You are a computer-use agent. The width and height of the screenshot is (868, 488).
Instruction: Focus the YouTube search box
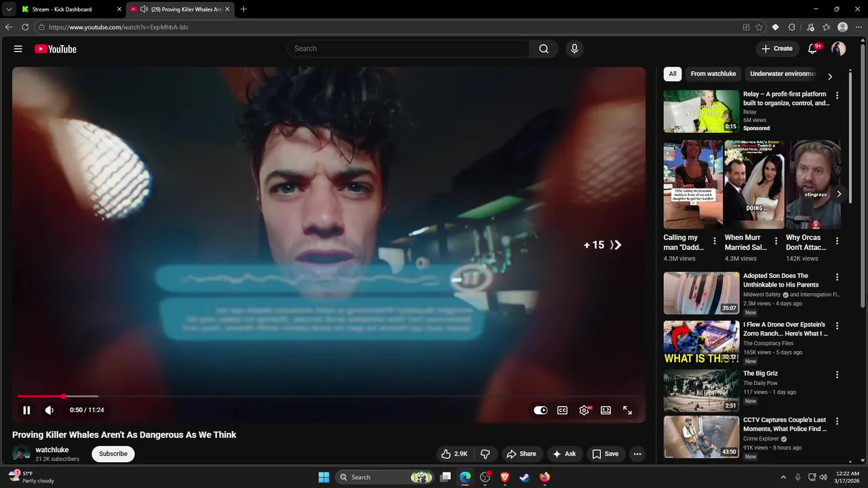tap(408, 49)
